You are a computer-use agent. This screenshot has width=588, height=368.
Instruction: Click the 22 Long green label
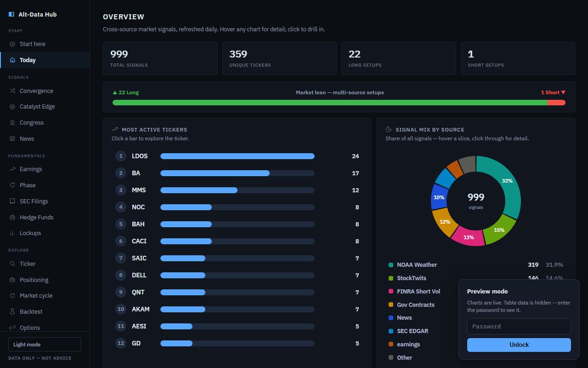point(125,92)
